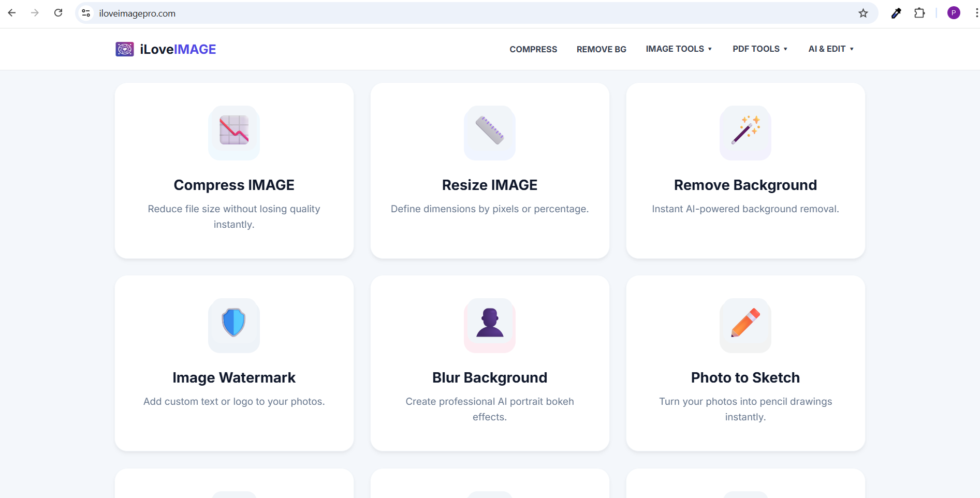Open REMOVE BG from the navigation
The width and height of the screenshot is (980, 498).
(602, 49)
